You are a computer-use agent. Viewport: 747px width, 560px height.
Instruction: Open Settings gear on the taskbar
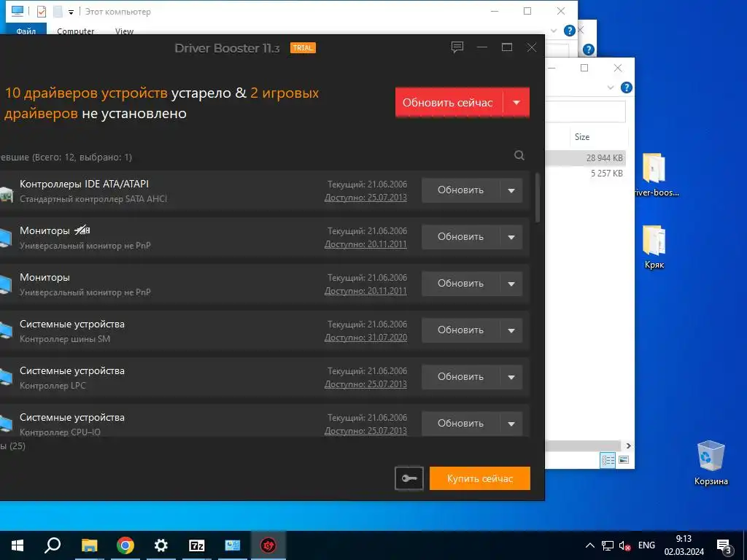click(x=161, y=545)
